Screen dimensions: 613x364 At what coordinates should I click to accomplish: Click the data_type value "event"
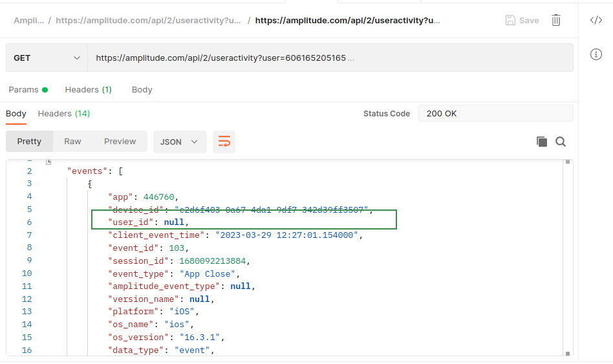pos(192,350)
